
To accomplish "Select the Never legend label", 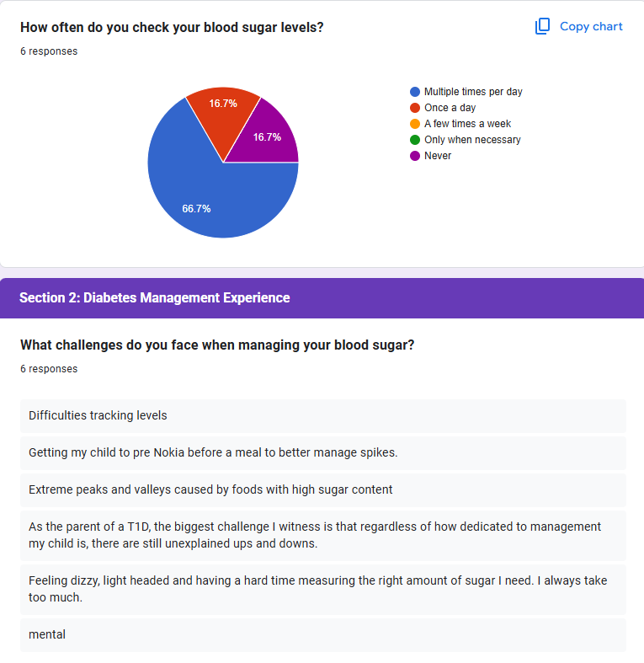I will (x=438, y=156).
